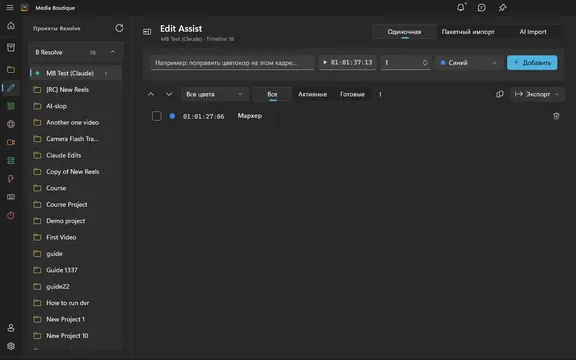Go to previous marker with up arrow

pos(151,94)
